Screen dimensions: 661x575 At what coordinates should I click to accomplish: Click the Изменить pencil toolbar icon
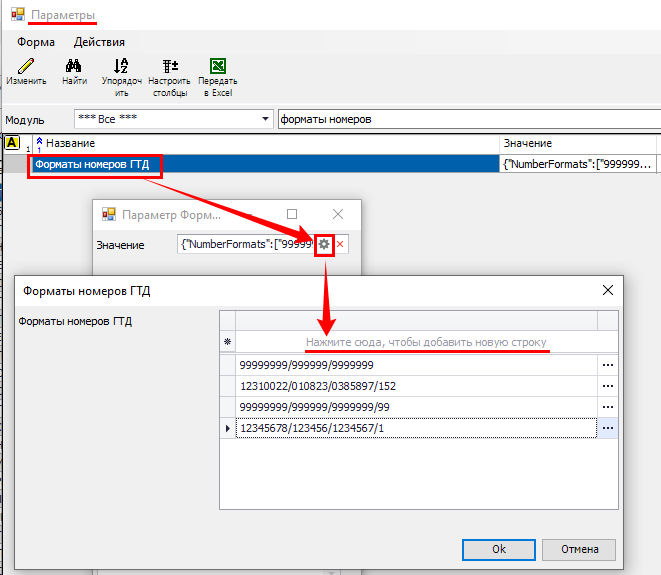[x=26, y=67]
